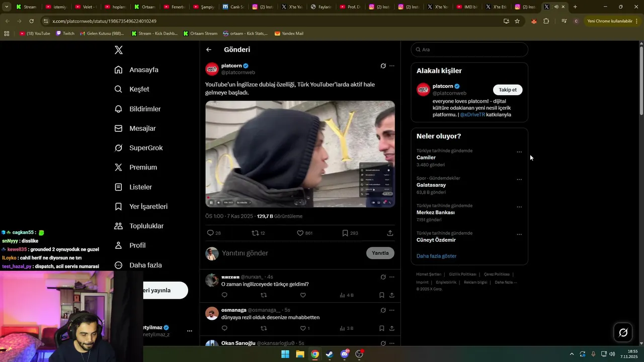
Task: Go back with Gönderi arrow
Action: [x=209, y=50]
